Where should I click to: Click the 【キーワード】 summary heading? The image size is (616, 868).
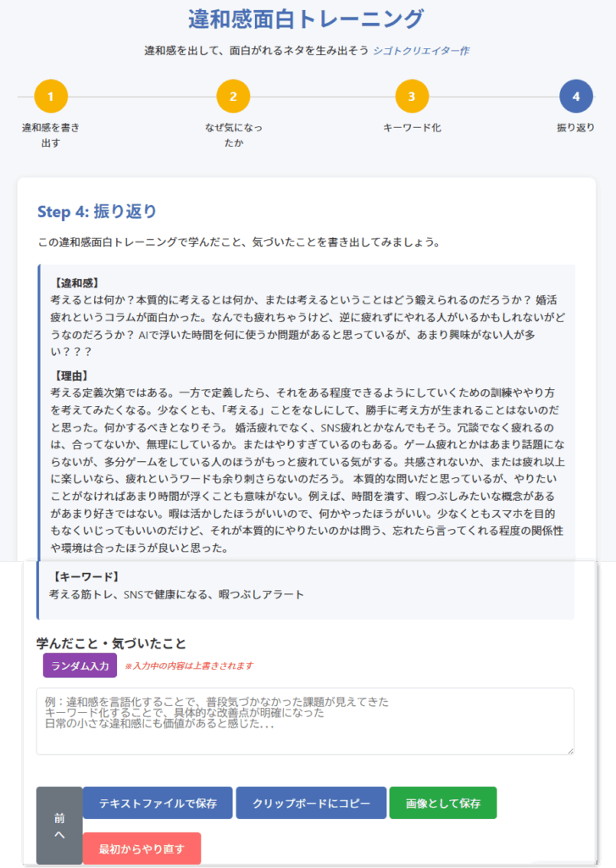81,577
